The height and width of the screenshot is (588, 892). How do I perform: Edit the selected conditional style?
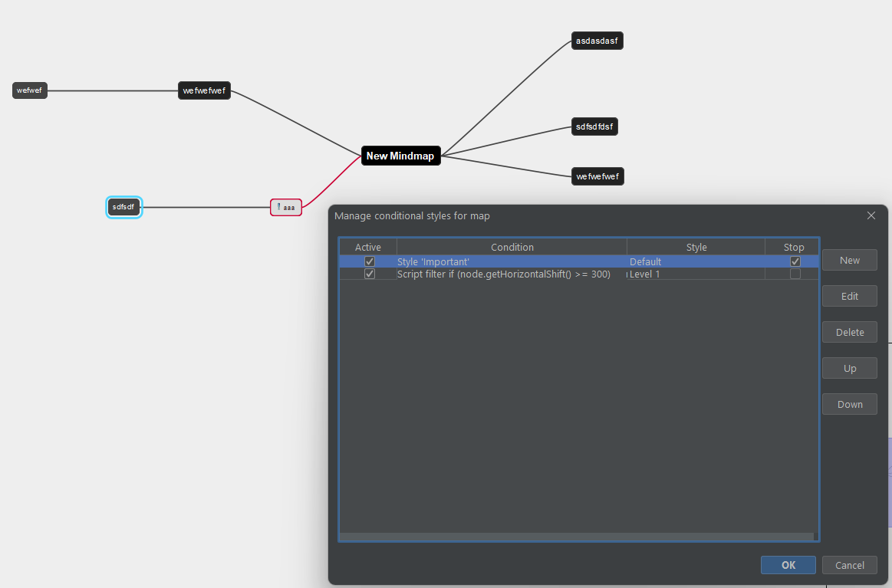point(849,296)
